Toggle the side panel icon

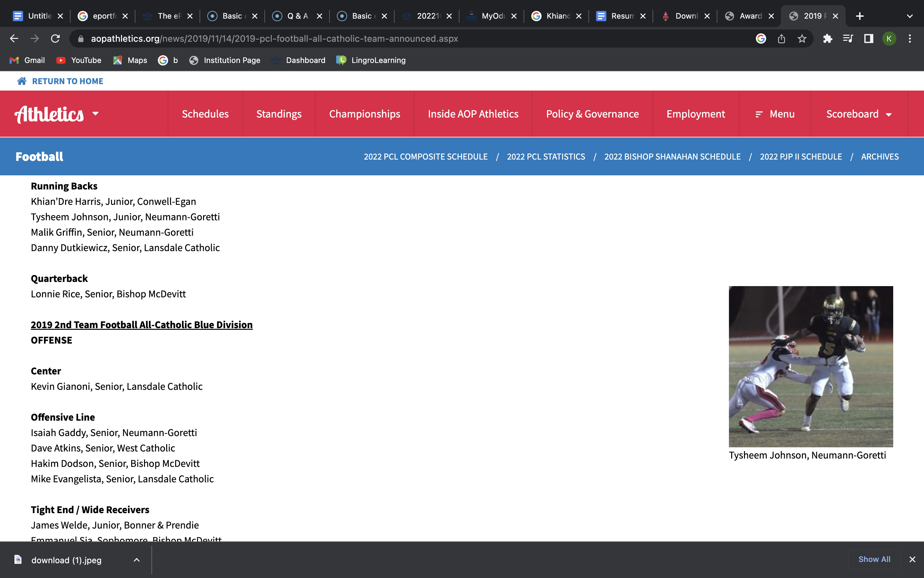point(868,39)
